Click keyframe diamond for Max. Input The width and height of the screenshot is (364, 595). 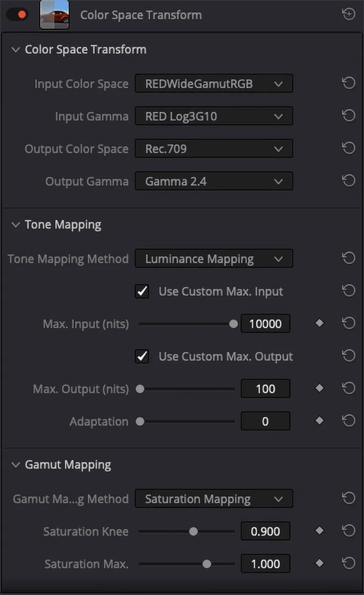(x=319, y=324)
